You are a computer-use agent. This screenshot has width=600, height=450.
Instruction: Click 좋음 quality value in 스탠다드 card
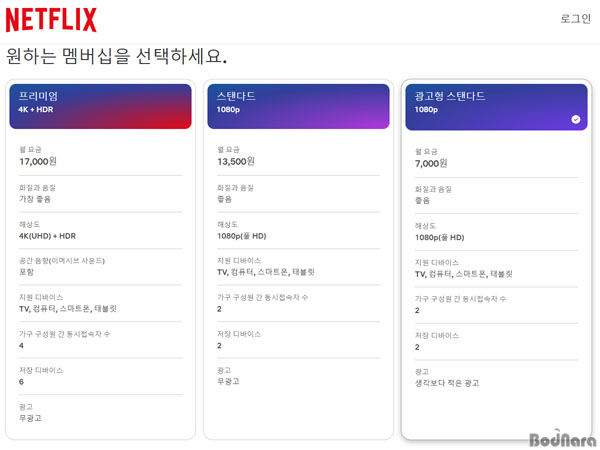(x=224, y=199)
